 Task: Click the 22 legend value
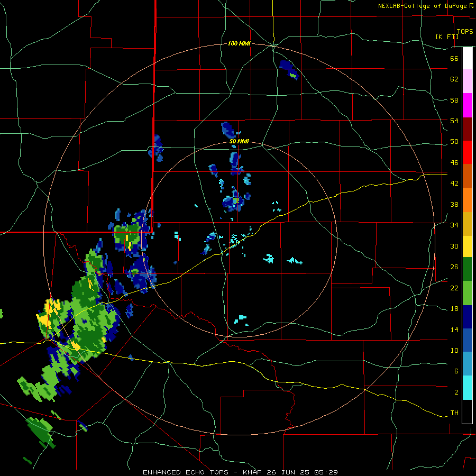coord(454,288)
